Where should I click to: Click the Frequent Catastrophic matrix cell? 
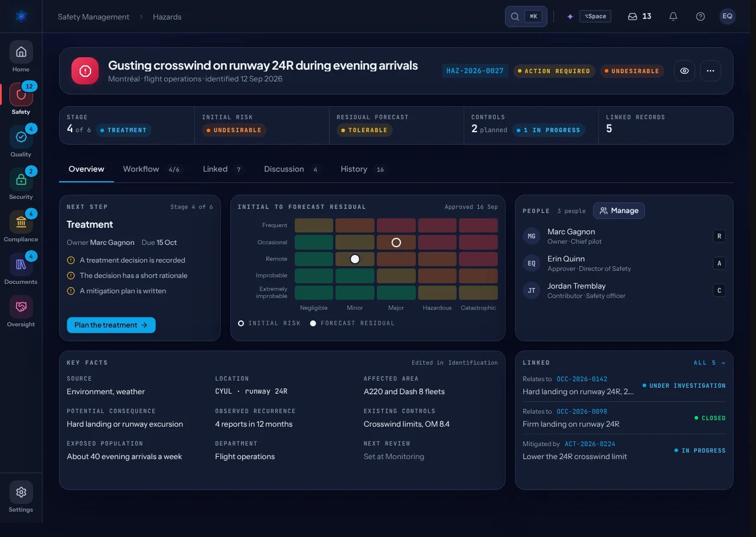point(478,225)
